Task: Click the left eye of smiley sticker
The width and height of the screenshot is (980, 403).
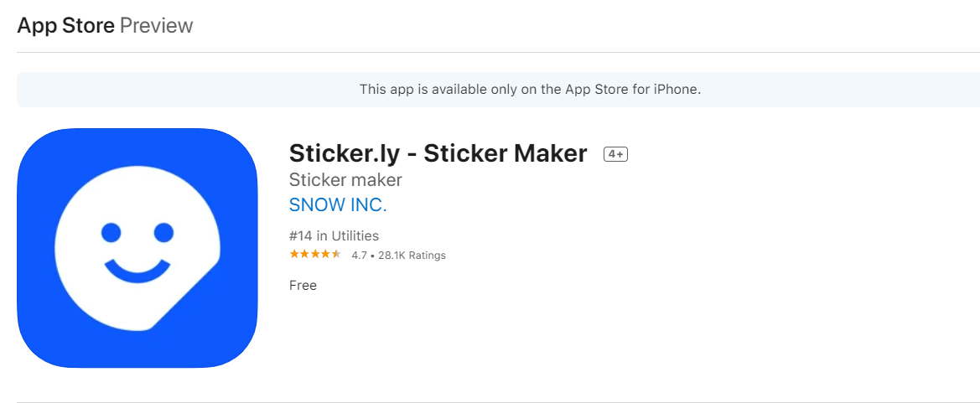Action: pyautogui.click(x=111, y=232)
